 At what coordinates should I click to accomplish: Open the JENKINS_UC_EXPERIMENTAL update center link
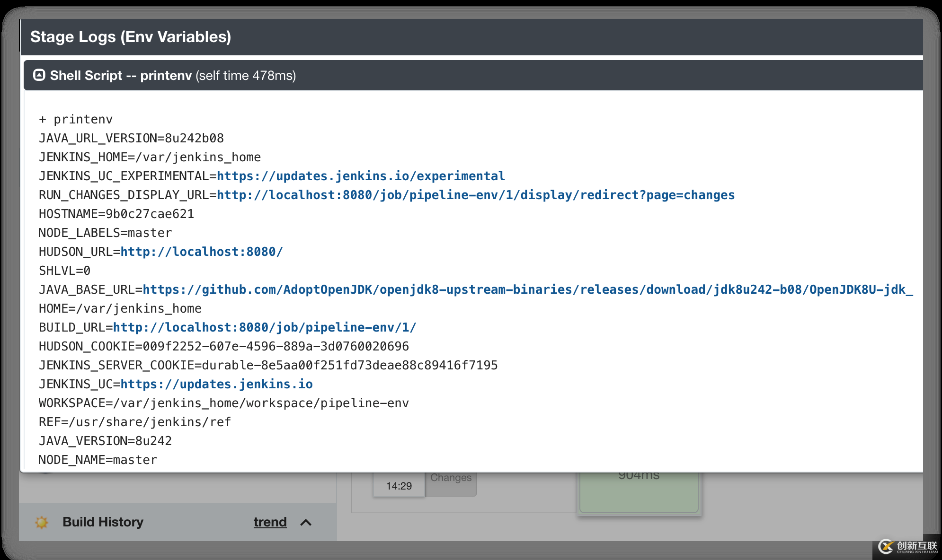tap(361, 175)
